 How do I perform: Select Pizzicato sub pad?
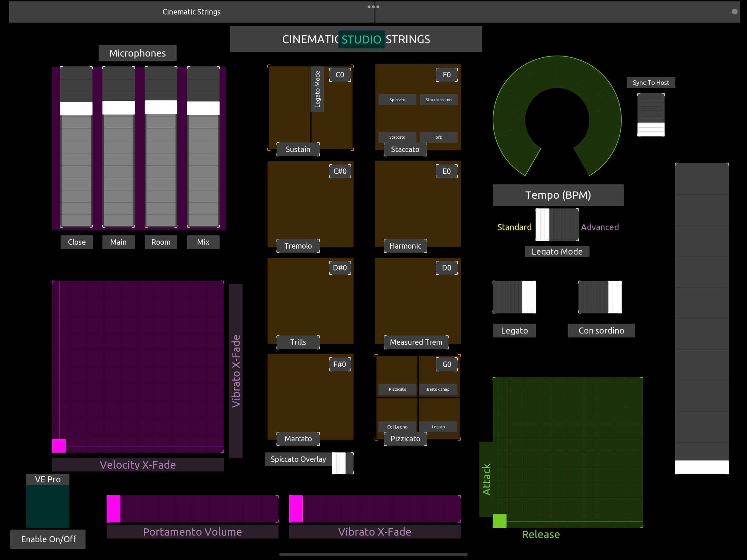(397, 376)
